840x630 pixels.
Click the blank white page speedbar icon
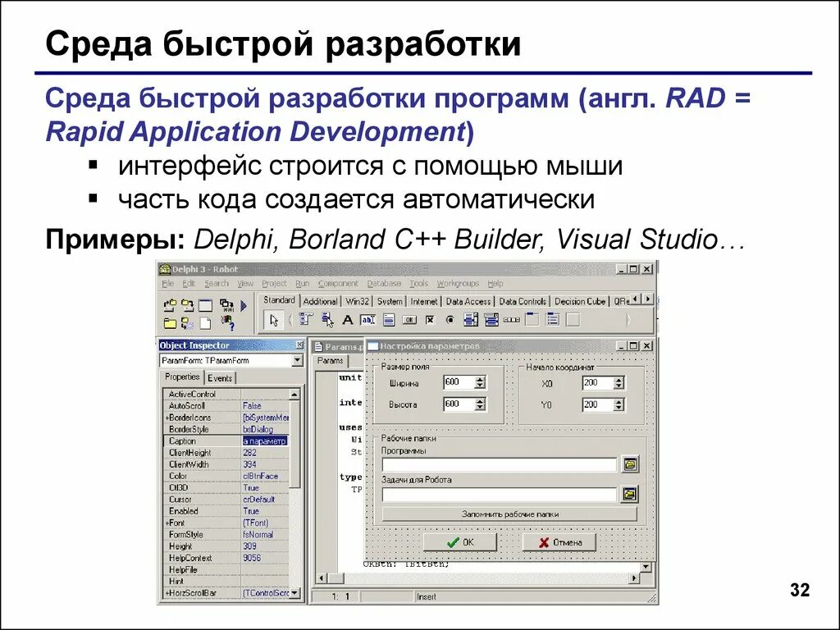click(206, 323)
